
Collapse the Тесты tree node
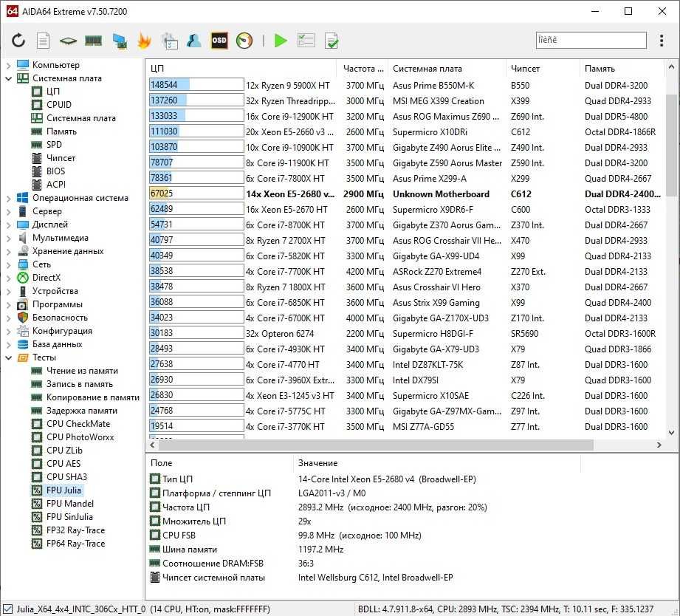point(8,358)
